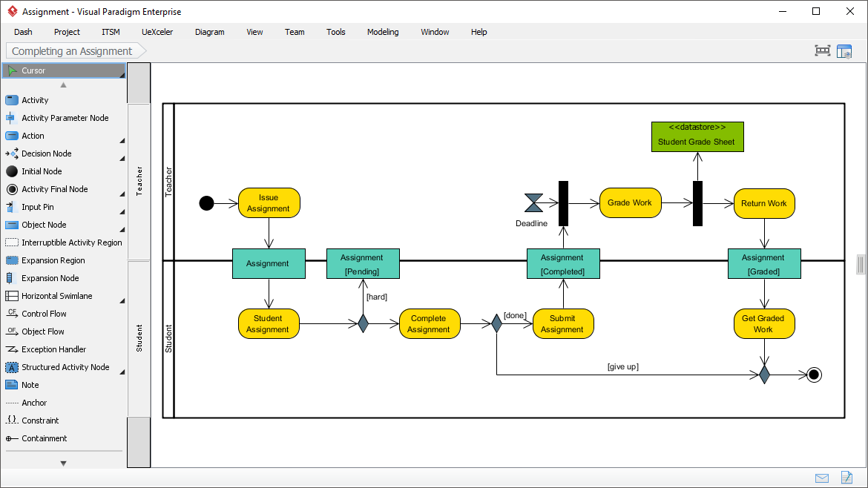Open the UeXceler menu
The image size is (868, 488).
point(157,32)
